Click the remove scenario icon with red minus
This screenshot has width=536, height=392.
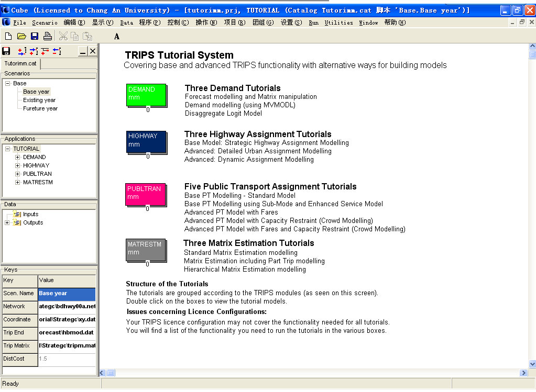[57, 51]
